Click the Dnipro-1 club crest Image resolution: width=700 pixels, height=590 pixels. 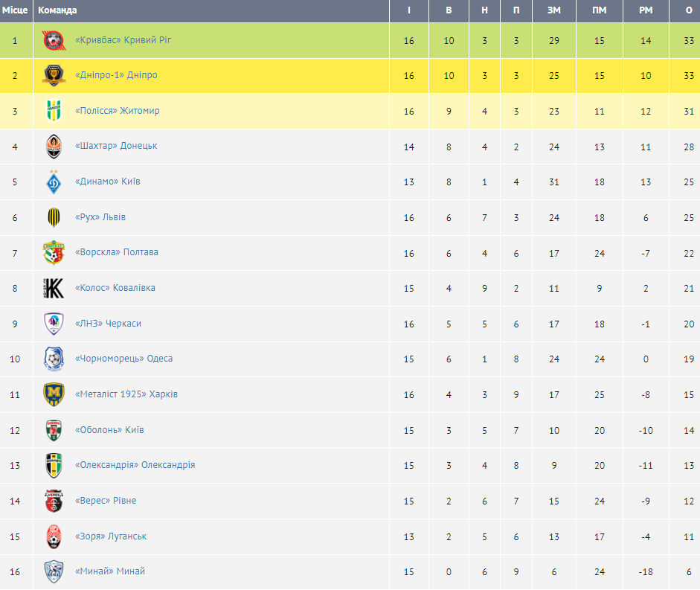point(54,75)
